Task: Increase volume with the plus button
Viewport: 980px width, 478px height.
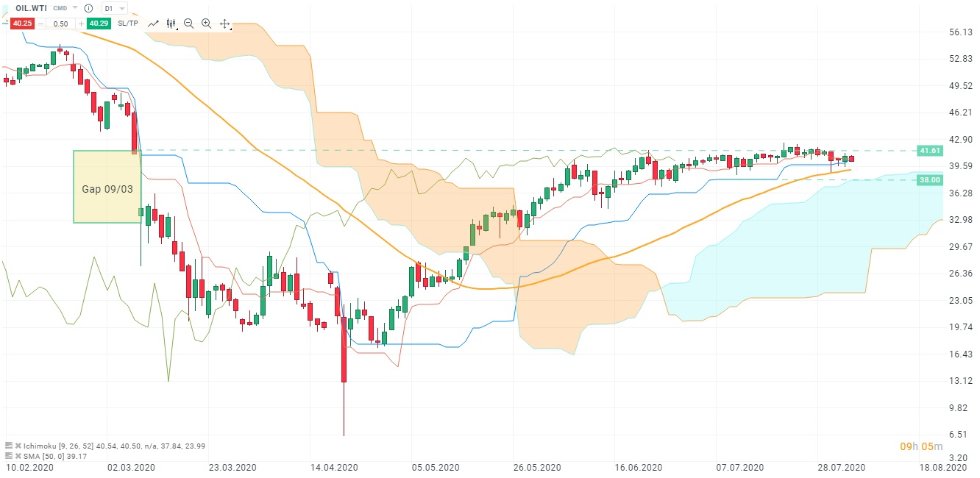Action: (80, 24)
